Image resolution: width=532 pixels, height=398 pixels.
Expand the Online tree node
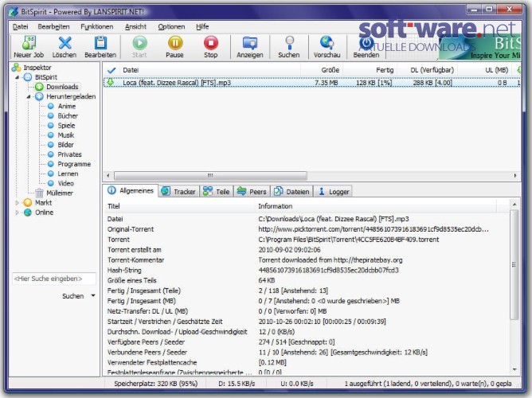(x=17, y=213)
